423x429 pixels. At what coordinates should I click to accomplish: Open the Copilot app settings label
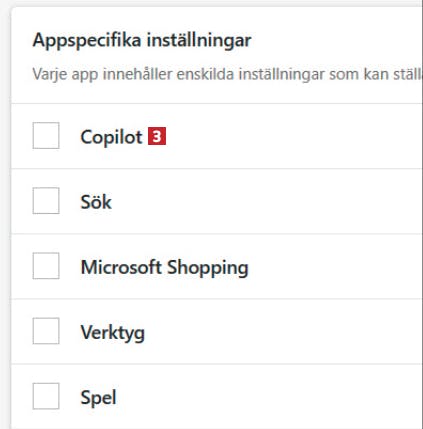(x=111, y=137)
